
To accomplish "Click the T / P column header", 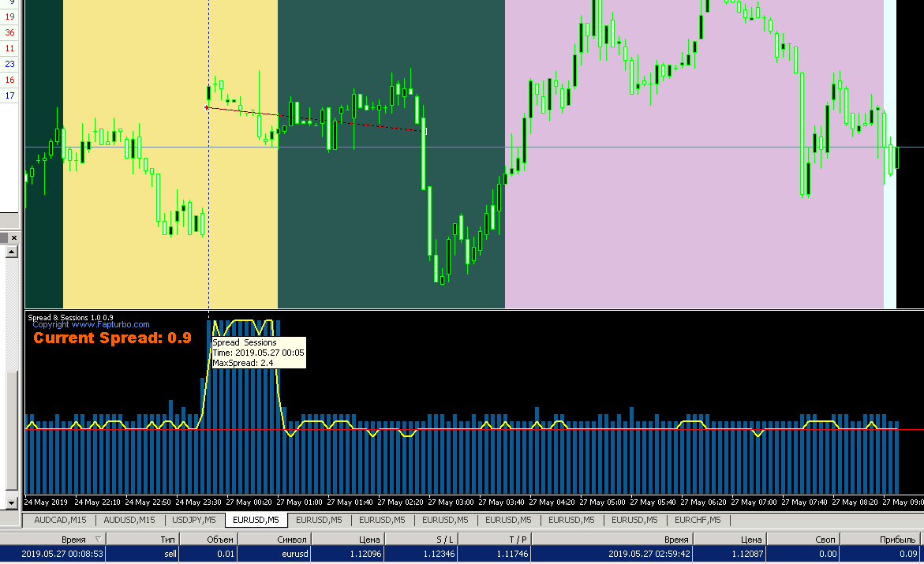I will (495, 540).
